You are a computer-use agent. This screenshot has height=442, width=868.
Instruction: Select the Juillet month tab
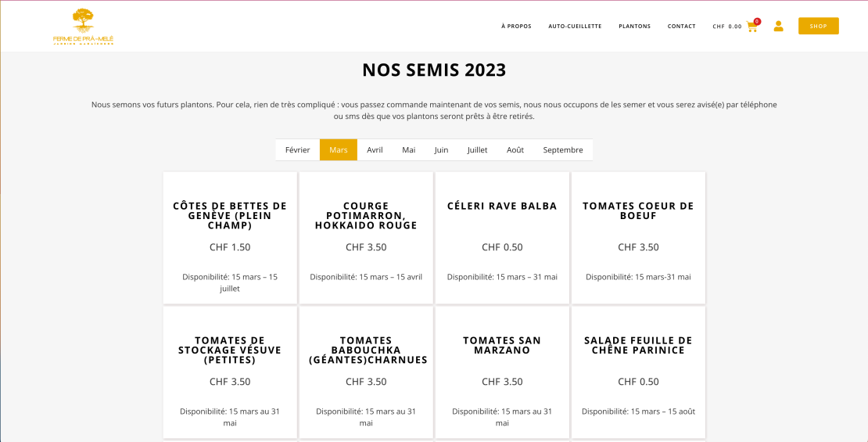click(477, 149)
